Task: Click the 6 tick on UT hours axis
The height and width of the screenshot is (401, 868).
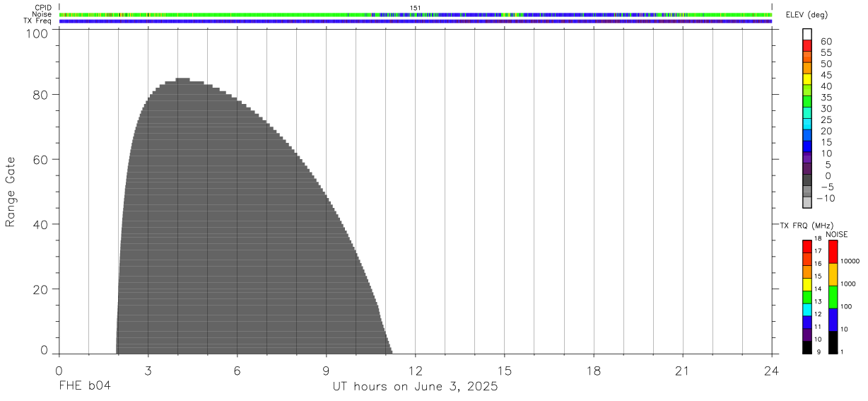Action: [x=237, y=370]
